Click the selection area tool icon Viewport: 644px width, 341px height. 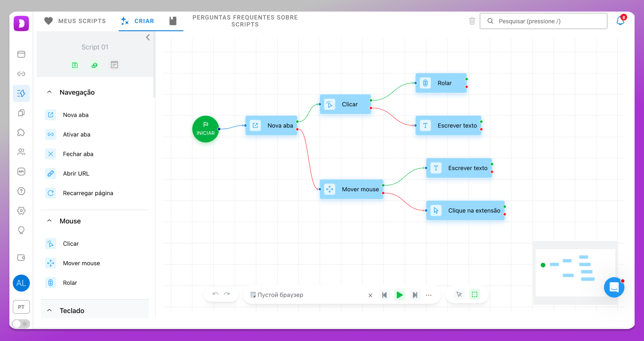474,294
